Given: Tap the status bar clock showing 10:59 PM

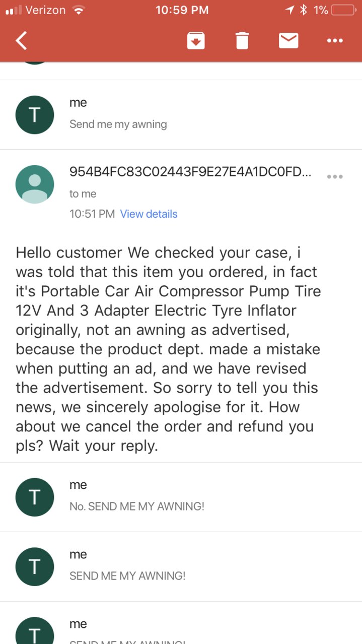Looking at the screenshot, I should pos(182,10).
